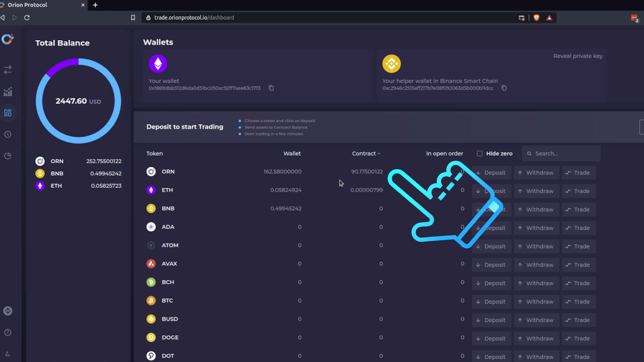Open the bar chart page in sidebar
The width and height of the screenshot is (644, 362).
pyautogui.click(x=8, y=92)
